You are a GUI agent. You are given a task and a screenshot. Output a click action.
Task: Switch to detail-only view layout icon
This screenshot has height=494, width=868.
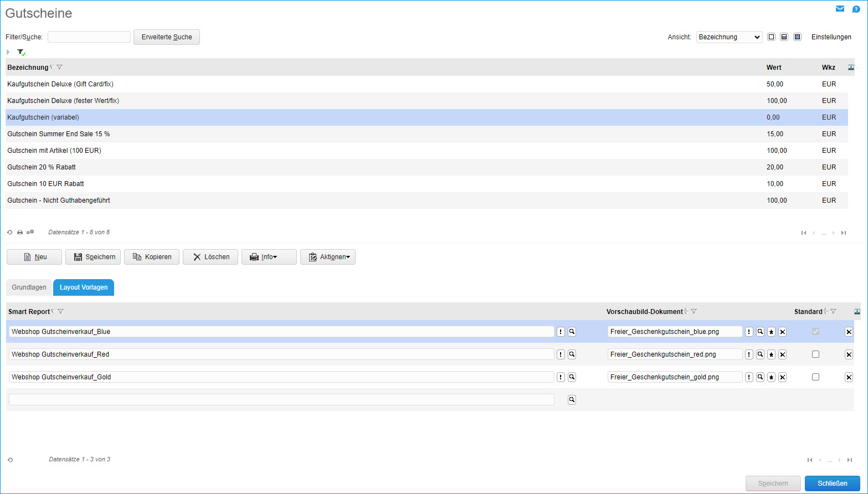click(x=797, y=37)
